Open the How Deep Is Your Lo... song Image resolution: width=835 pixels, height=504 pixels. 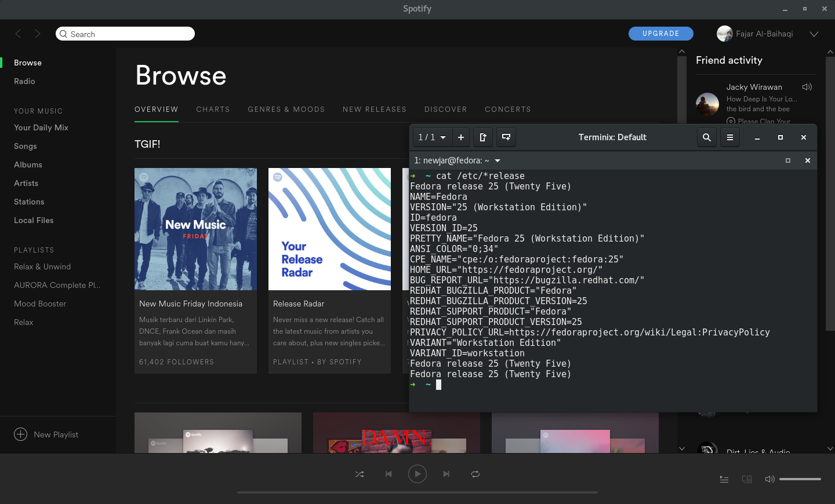coord(762,99)
